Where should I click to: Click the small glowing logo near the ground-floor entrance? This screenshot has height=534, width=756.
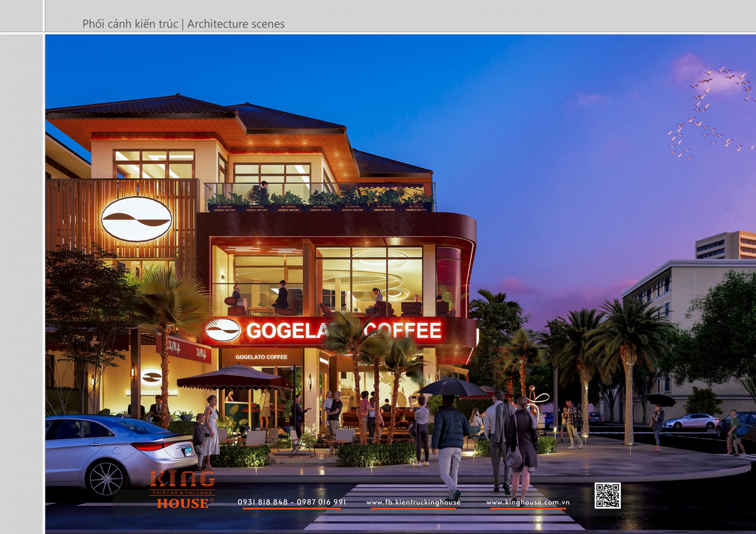coord(152,377)
